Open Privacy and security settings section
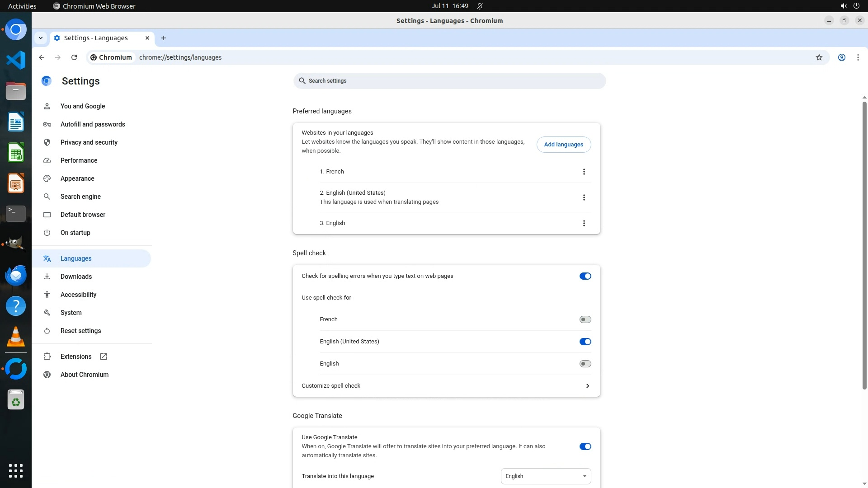Image resolution: width=868 pixels, height=488 pixels. [89, 142]
